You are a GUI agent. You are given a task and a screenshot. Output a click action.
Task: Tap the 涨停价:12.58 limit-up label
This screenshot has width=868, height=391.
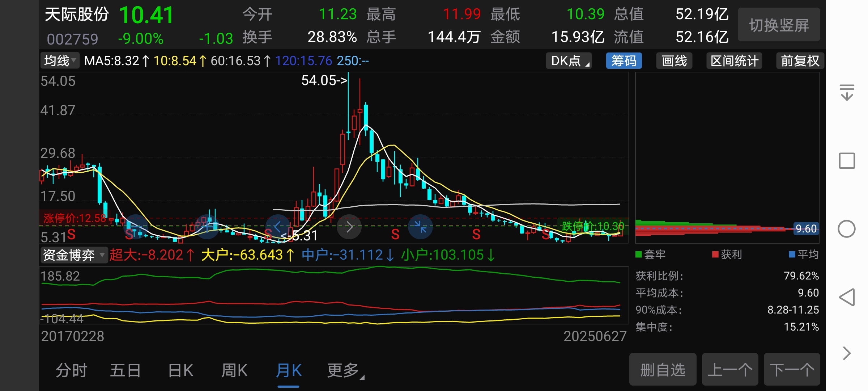(75, 218)
